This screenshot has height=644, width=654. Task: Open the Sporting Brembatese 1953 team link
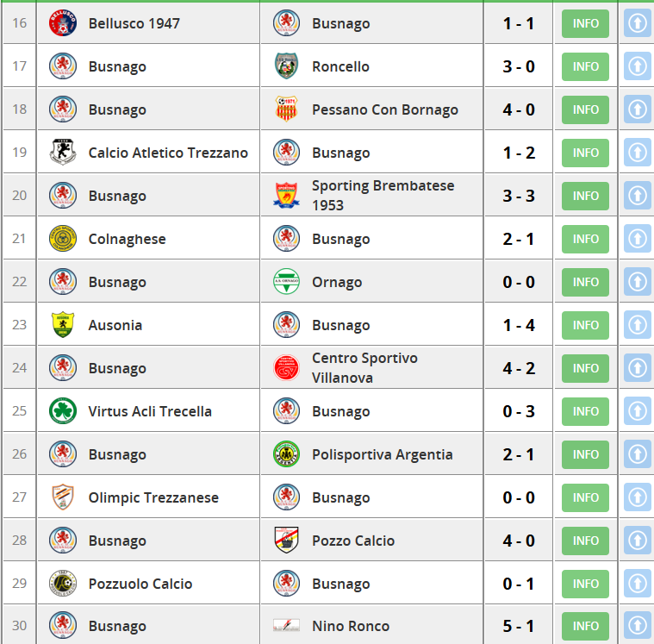[383, 196]
